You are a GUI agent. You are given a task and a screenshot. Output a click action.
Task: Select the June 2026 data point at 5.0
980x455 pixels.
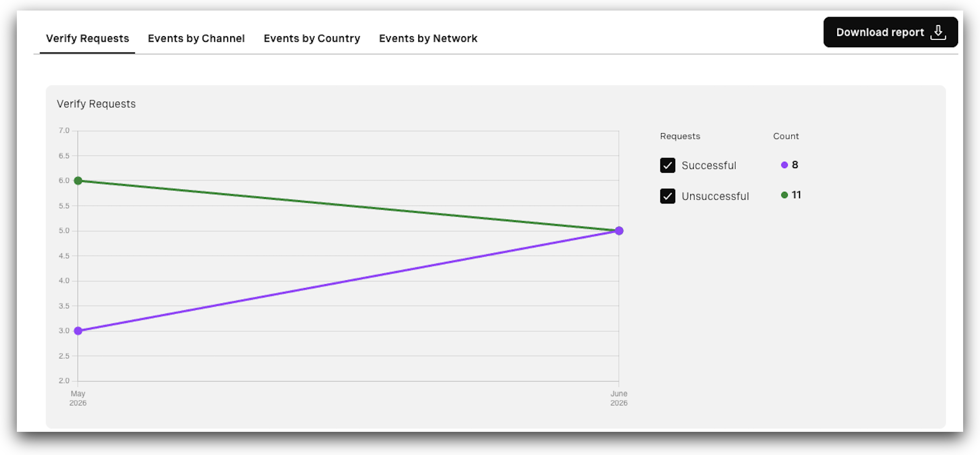click(x=619, y=231)
